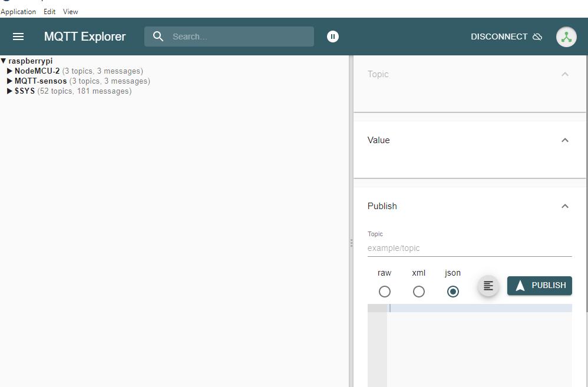588x387 pixels.
Task: Click the search magnifier icon
Action: 158,37
